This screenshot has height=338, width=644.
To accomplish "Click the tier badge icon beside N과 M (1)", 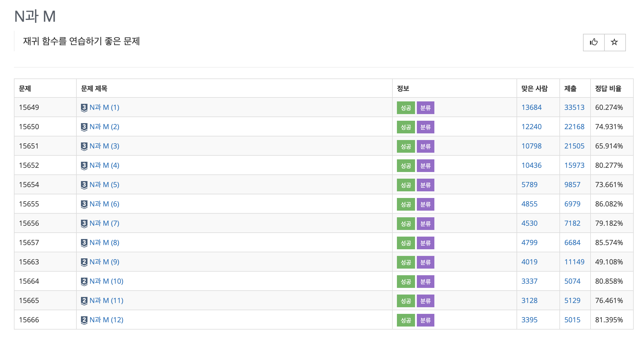I will tap(84, 108).
